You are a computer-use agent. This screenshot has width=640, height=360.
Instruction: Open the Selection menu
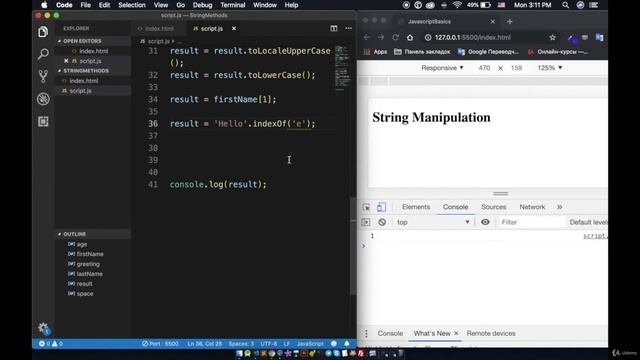pos(131,5)
